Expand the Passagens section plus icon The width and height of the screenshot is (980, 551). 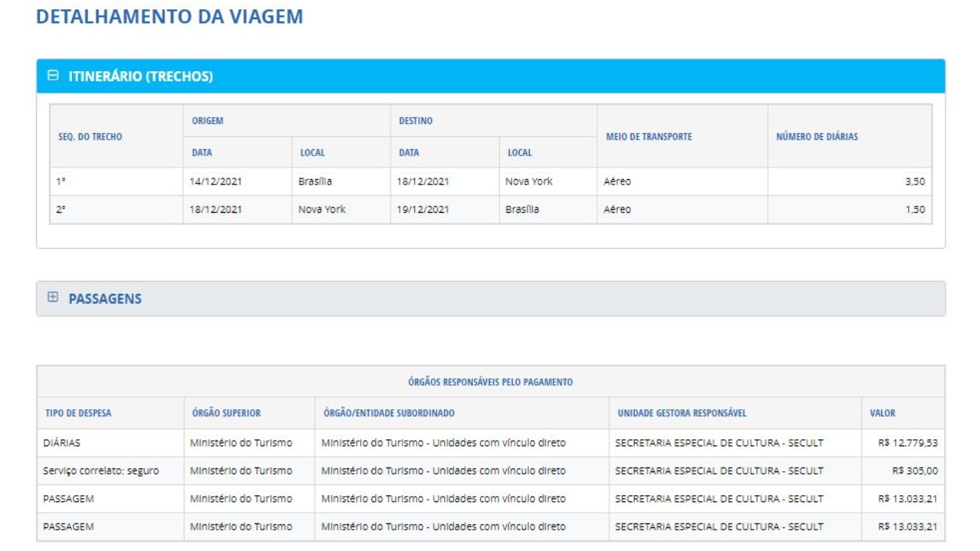point(53,298)
